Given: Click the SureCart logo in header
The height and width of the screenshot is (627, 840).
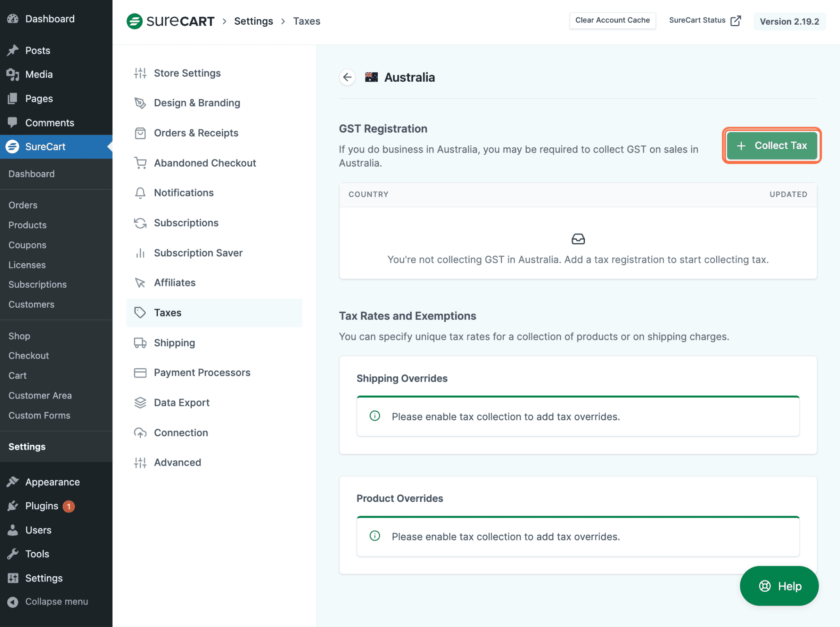Looking at the screenshot, I should pyautogui.click(x=171, y=21).
